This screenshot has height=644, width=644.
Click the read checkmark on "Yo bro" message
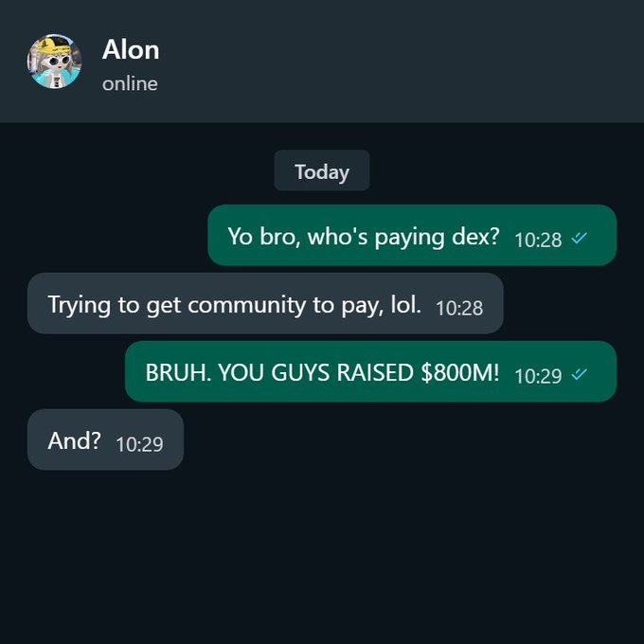[x=579, y=238]
